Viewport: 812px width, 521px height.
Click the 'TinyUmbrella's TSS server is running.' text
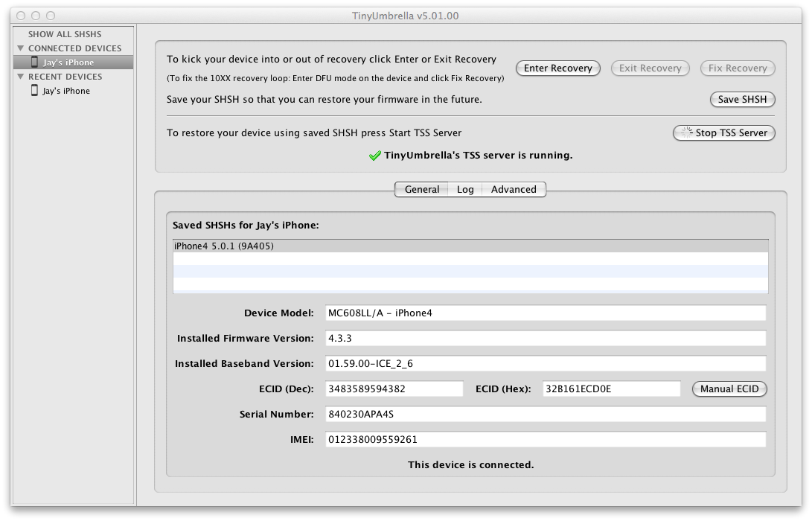click(x=478, y=156)
